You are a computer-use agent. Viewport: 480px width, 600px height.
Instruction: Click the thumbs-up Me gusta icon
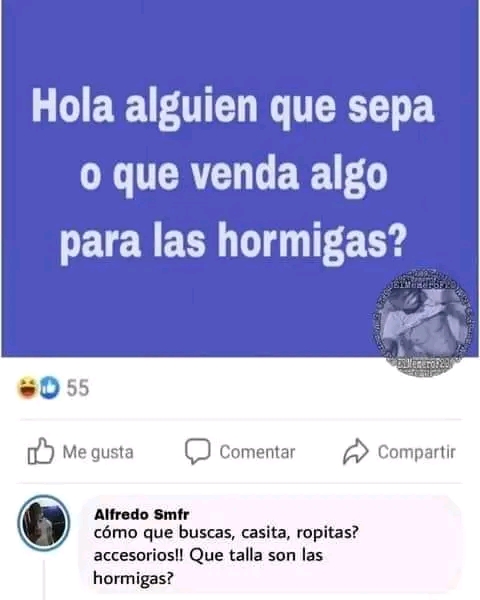tap(41, 451)
